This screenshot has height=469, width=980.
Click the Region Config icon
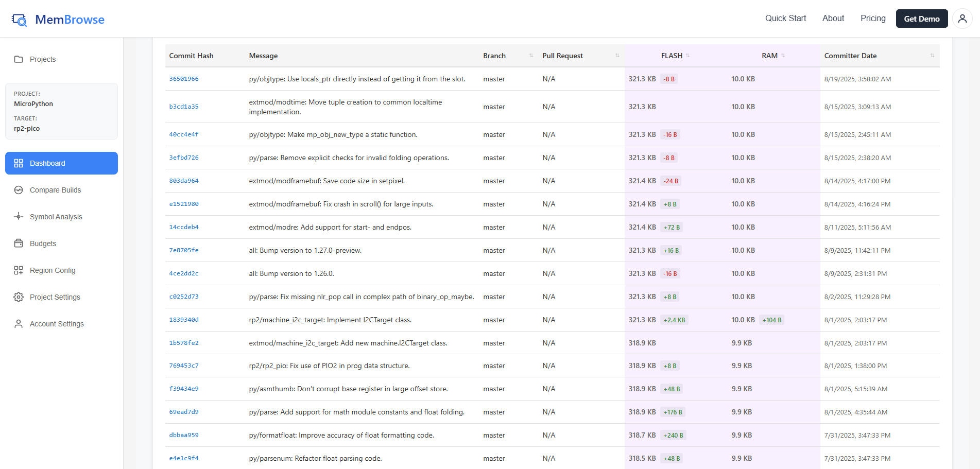point(19,270)
